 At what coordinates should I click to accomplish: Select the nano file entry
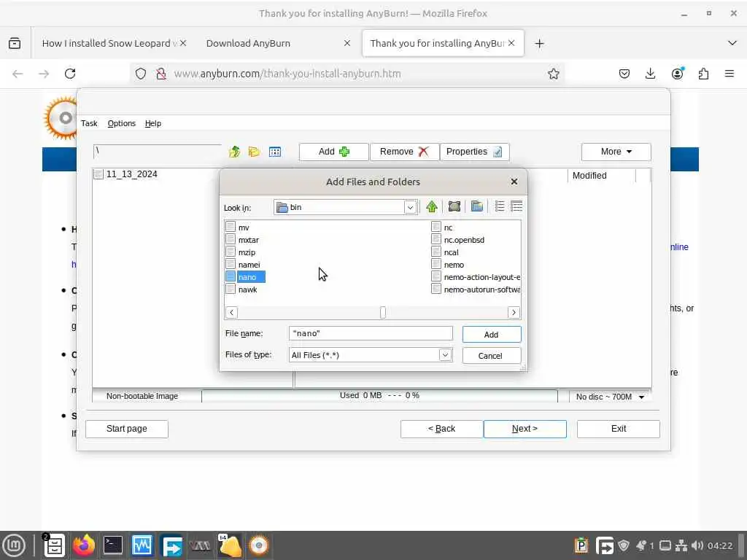pos(247,277)
